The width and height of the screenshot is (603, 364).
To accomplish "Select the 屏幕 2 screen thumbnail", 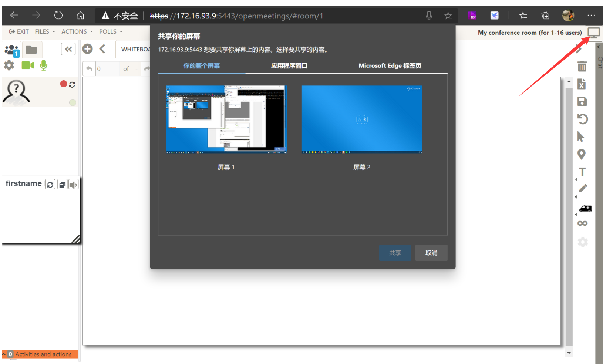I will pos(362,119).
